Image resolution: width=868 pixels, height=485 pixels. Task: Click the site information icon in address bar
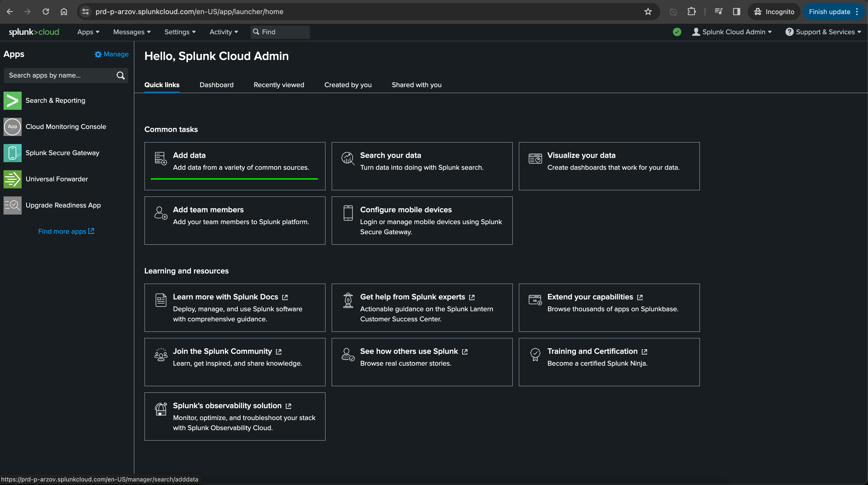pos(86,12)
